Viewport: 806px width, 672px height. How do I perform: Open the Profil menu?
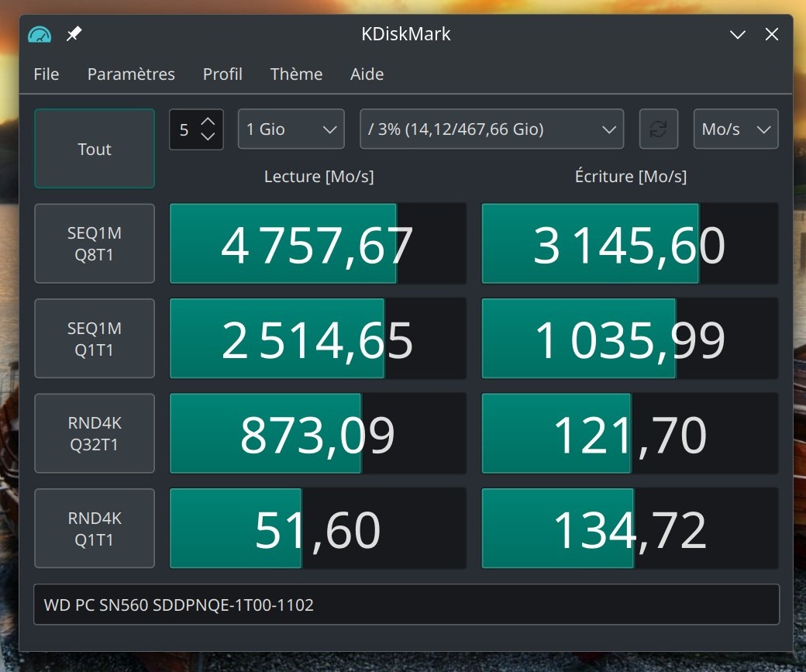pyautogui.click(x=222, y=74)
